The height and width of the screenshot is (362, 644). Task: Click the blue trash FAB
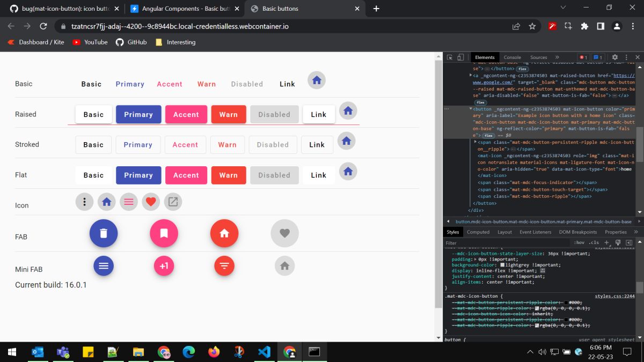click(104, 233)
